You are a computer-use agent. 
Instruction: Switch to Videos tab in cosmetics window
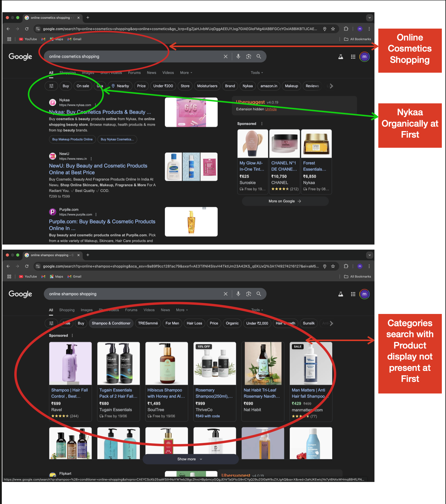(x=168, y=73)
